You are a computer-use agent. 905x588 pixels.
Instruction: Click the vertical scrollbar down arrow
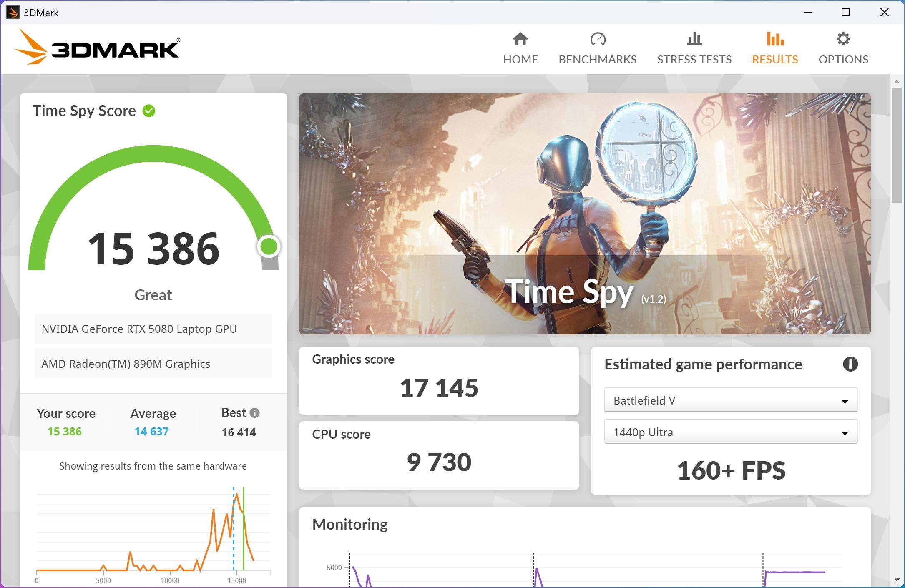click(897, 580)
